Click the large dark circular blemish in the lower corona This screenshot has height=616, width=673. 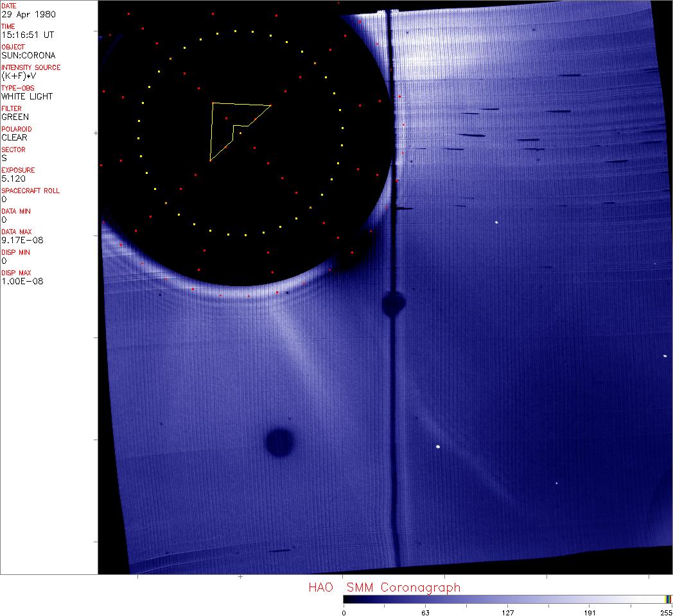point(280,443)
